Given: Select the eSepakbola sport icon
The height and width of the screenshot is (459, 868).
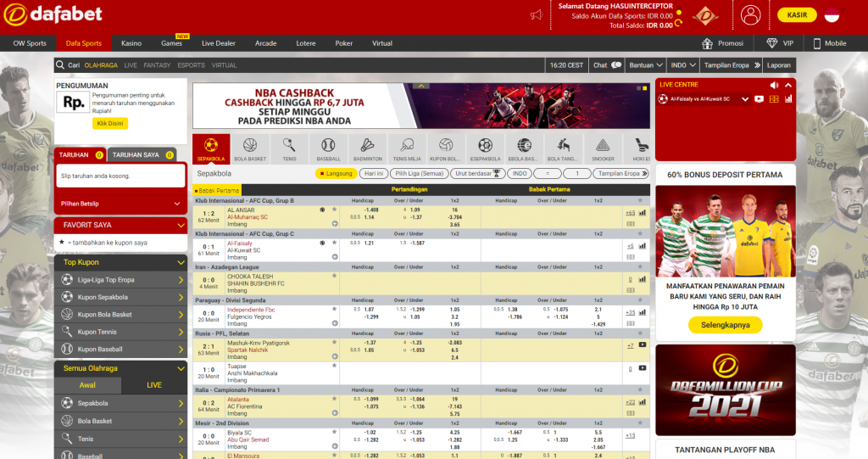Looking at the screenshot, I should coord(485,149).
